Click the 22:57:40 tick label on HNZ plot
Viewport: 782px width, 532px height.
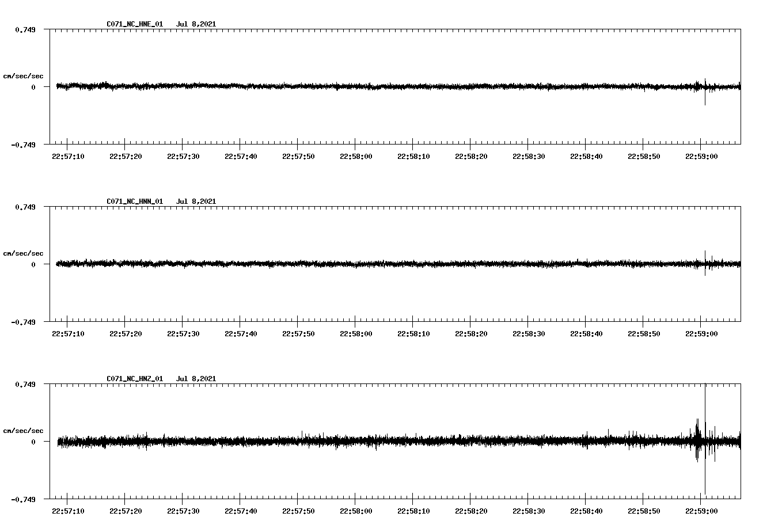click(x=241, y=511)
